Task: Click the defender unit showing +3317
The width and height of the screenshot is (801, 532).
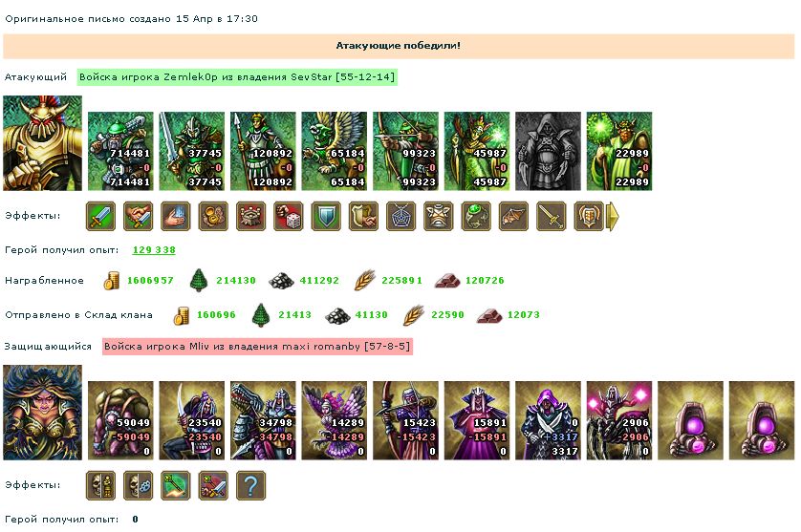Action: 548,420
